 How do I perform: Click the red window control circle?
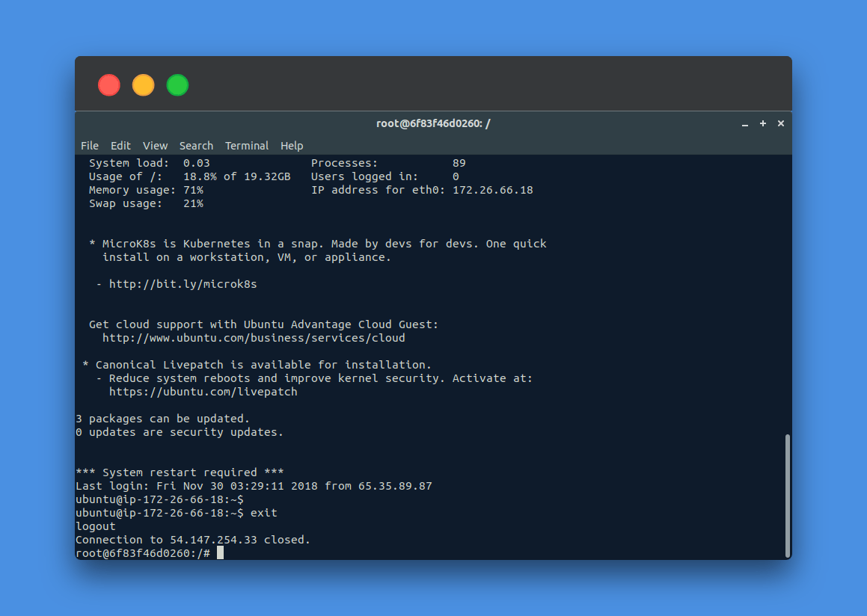click(108, 84)
